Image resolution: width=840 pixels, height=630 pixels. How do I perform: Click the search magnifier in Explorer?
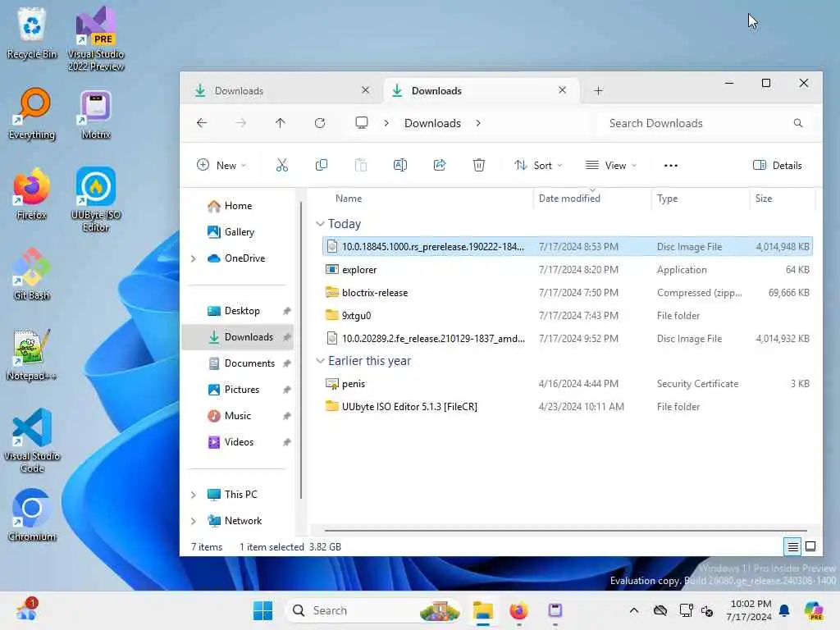797,123
